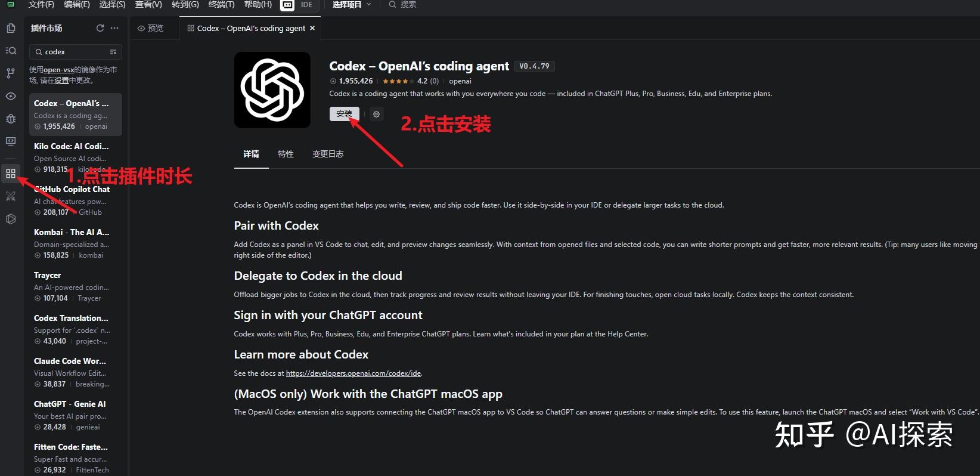Open the gear settings next to install button
The image size is (980, 476).
click(x=376, y=114)
